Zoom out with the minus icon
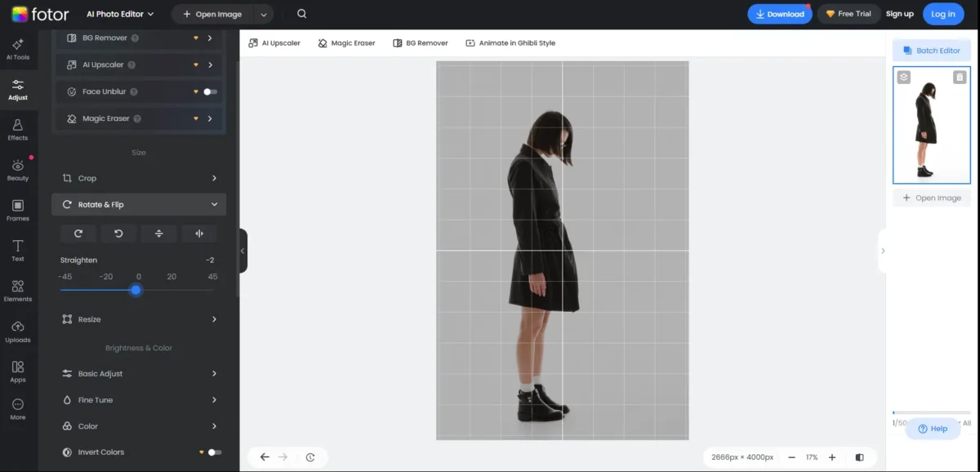 pos(791,457)
